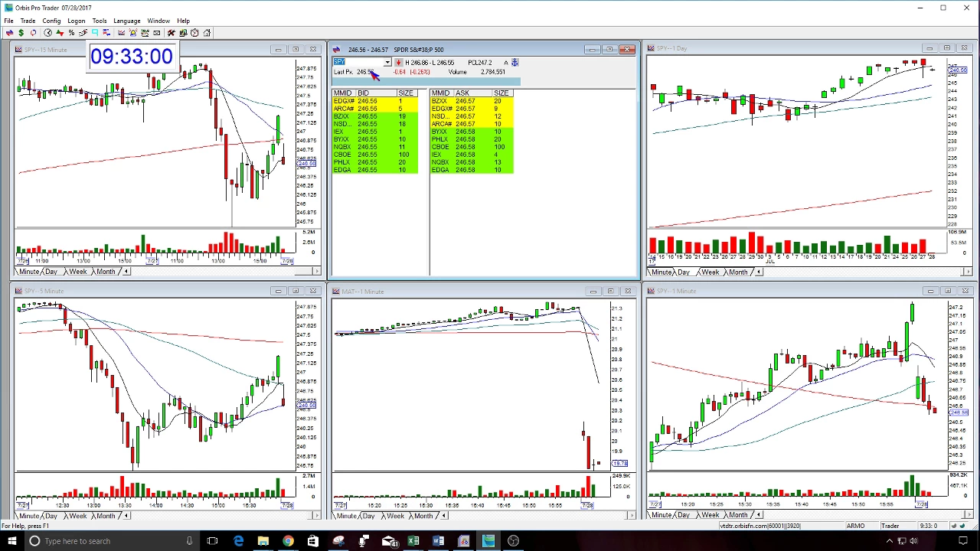Click the home toolbar icon
Image resolution: width=980 pixels, height=551 pixels.
pos(207,32)
